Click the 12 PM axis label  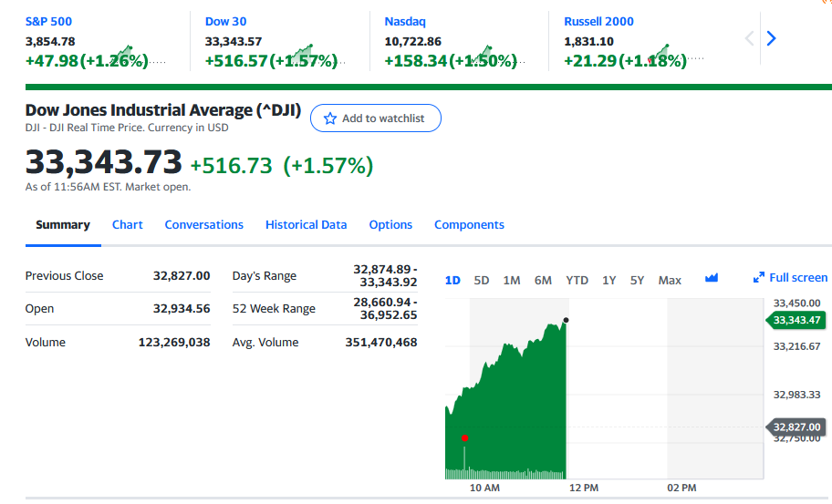pyautogui.click(x=584, y=488)
